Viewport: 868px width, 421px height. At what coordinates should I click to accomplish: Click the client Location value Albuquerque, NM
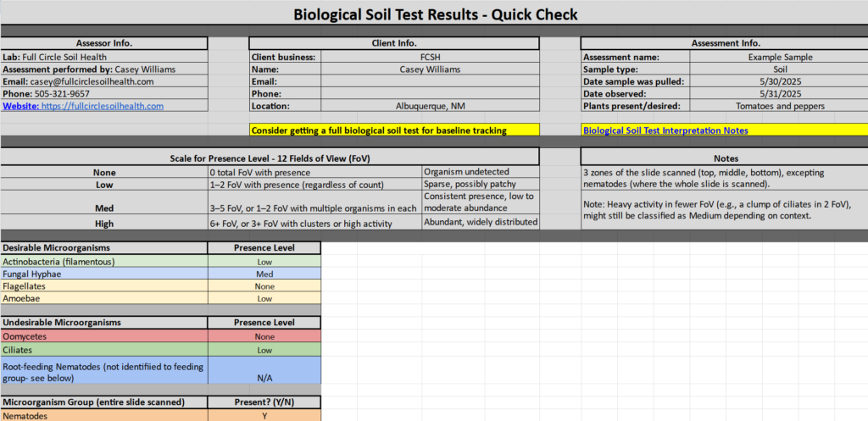point(429,106)
